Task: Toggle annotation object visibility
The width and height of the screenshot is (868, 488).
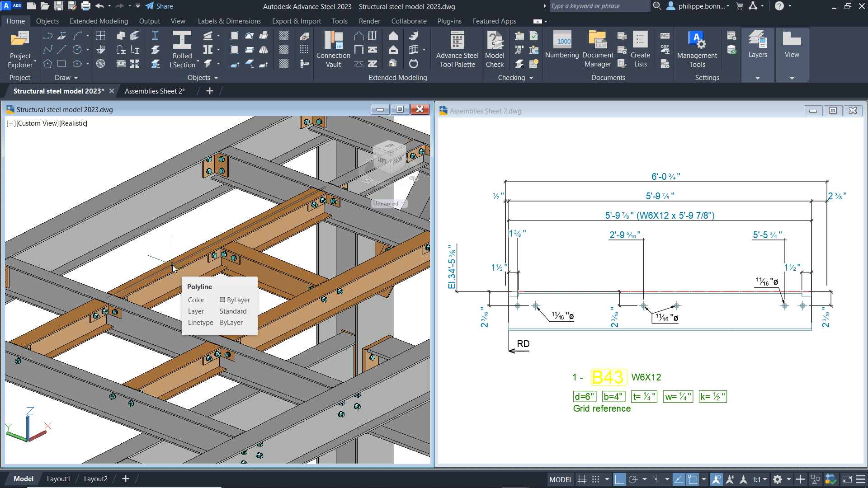Action: [x=716, y=479]
